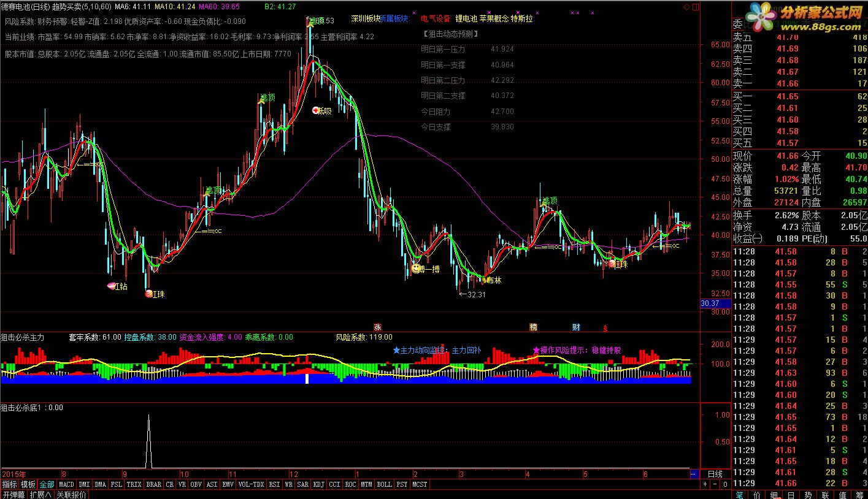Click the 换手 value 2.62%
The width and height of the screenshot is (868, 499).
[786, 215]
